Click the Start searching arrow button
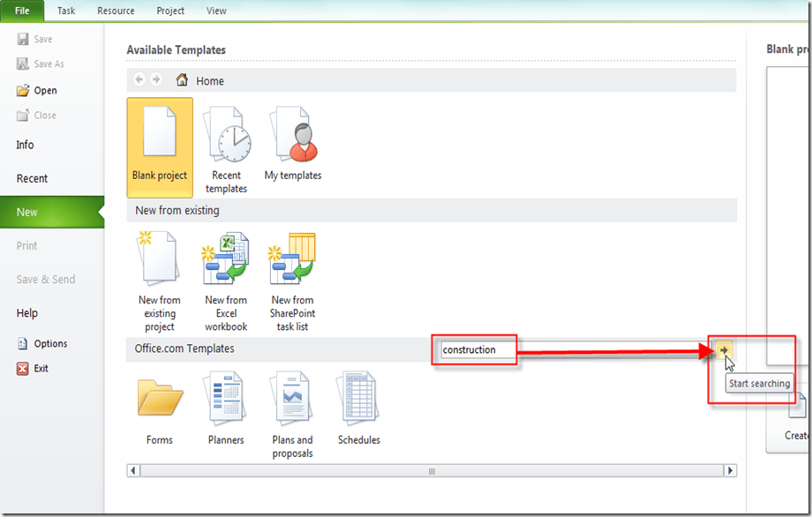 (x=724, y=350)
